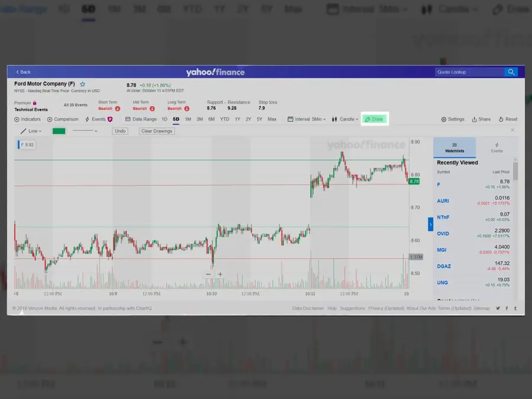
Task: Select the 1M date range
Action: pyautogui.click(x=188, y=119)
